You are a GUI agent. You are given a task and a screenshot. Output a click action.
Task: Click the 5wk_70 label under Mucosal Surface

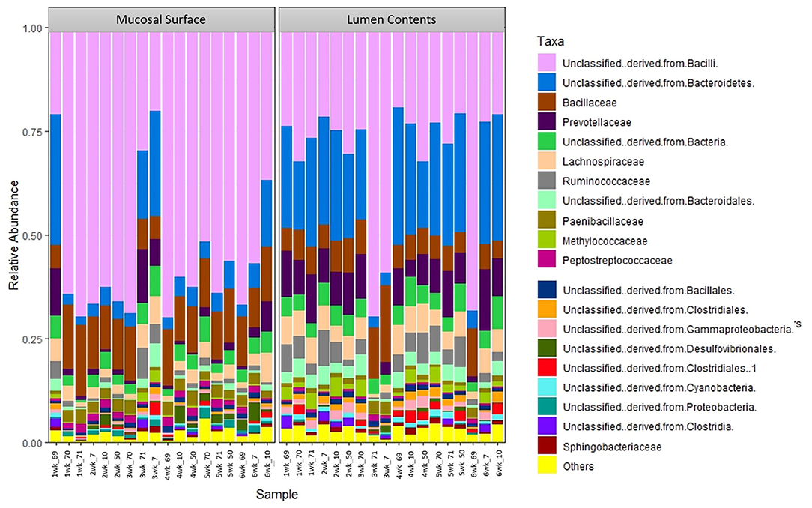(205, 464)
